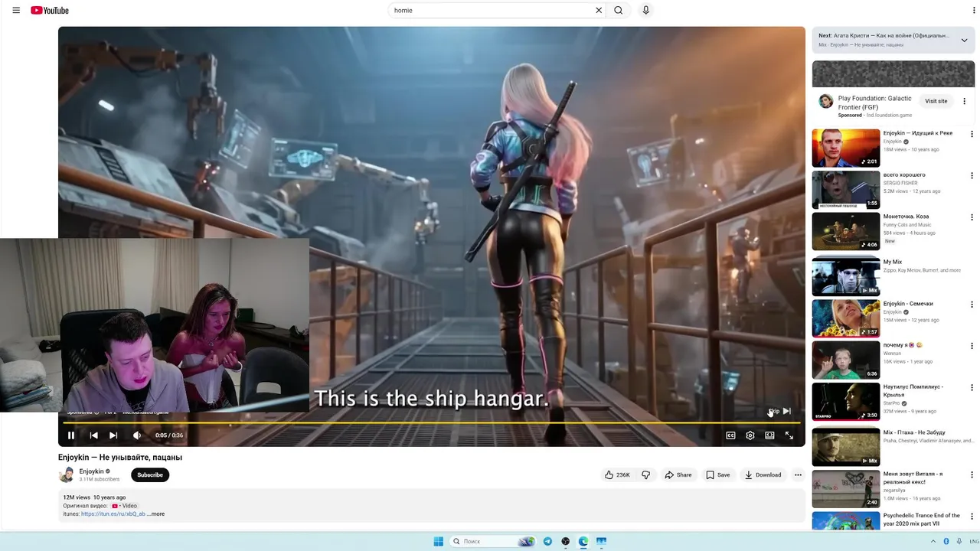980x551 pixels.
Task: Open Enjoykin - Семечки video thumbnail
Action: pyautogui.click(x=846, y=318)
